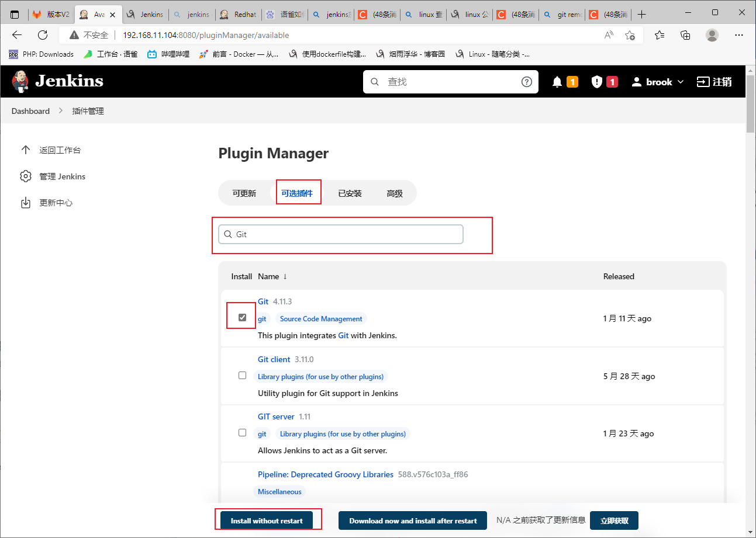Open the browser favorites list icon
This screenshot has height=538, width=756.
pos(660,35)
